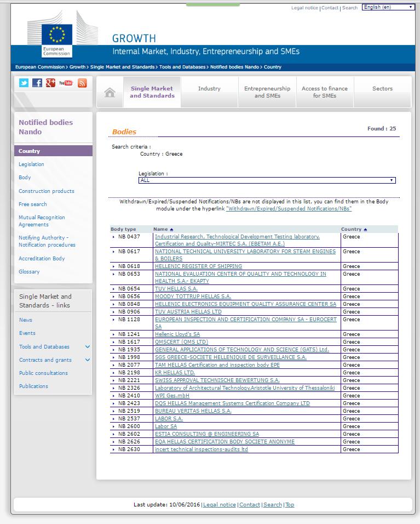
Task: Click the arrow bullet beside NB 2198
Action: coord(113,373)
